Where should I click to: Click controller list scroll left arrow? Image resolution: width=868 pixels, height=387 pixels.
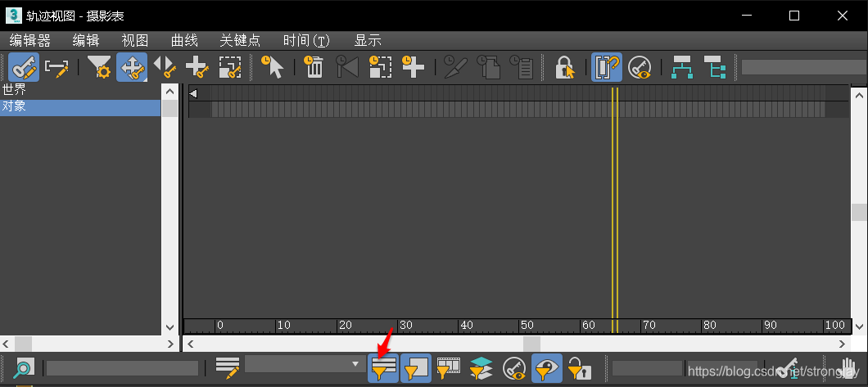(5, 344)
